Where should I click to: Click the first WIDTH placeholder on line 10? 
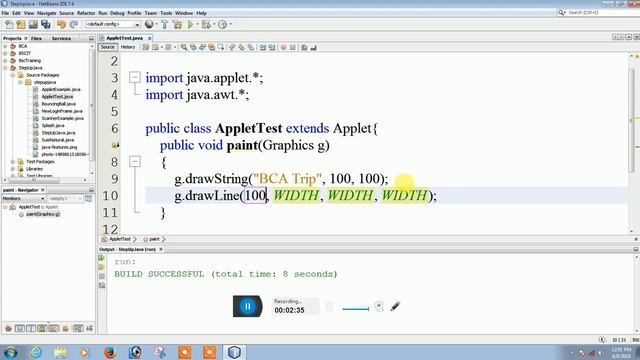coord(296,196)
